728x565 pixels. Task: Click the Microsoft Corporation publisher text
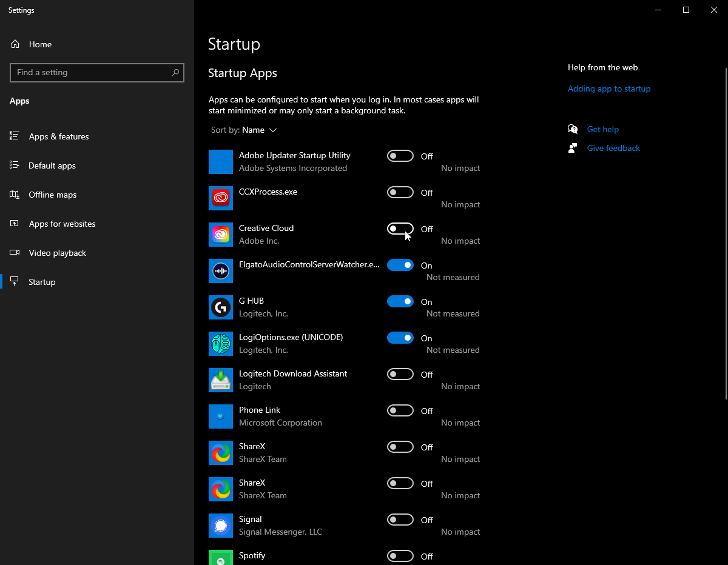point(280,423)
